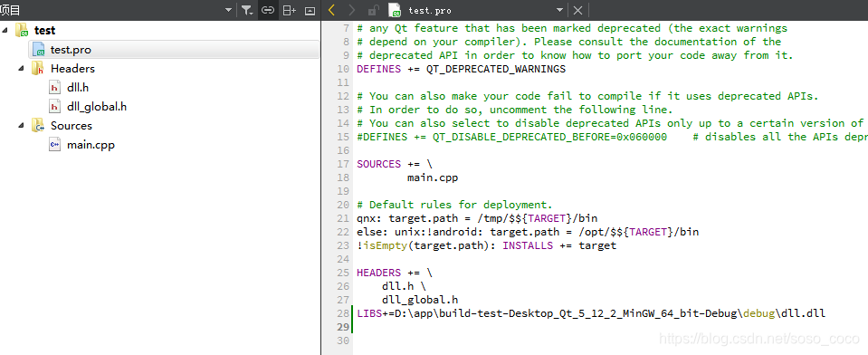Click the SOURCES keyword on line 17
The height and width of the screenshot is (355, 868).
pos(378,164)
